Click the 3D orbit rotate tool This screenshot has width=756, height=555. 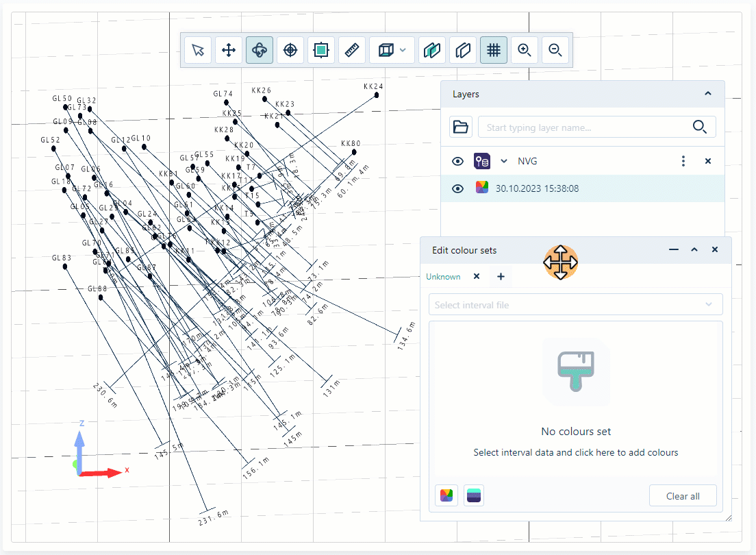click(x=260, y=50)
